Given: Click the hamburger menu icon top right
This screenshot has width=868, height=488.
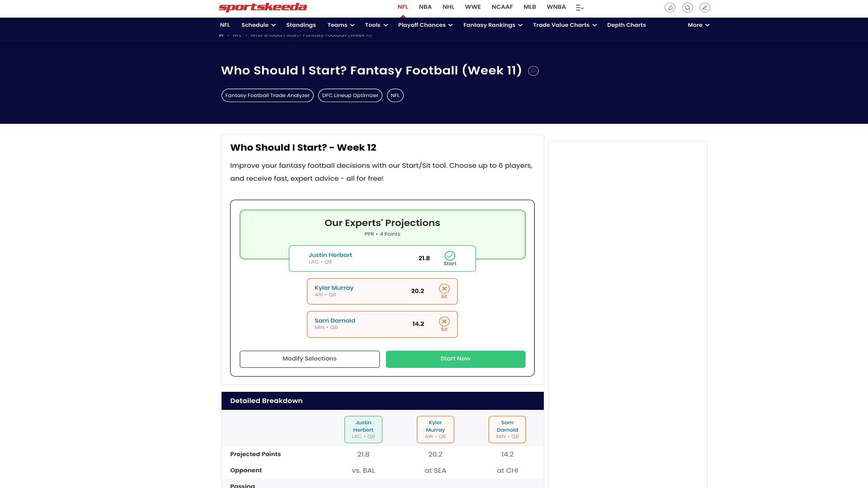Looking at the screenshot, I should (578, 7).
